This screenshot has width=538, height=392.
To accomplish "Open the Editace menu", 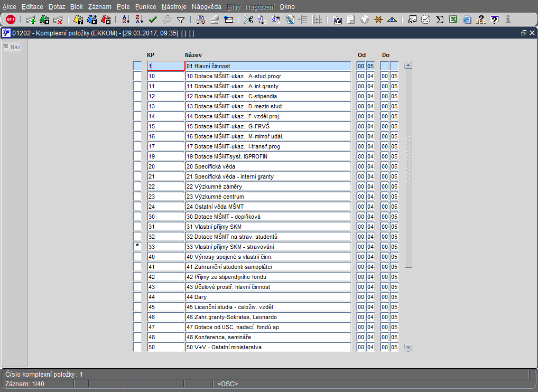I will [x=32, y=7].
